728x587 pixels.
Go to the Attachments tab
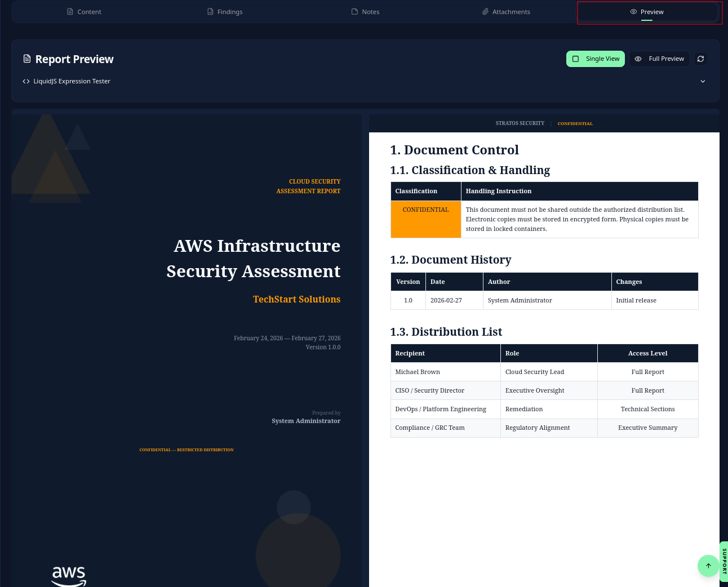coord(506,12)
